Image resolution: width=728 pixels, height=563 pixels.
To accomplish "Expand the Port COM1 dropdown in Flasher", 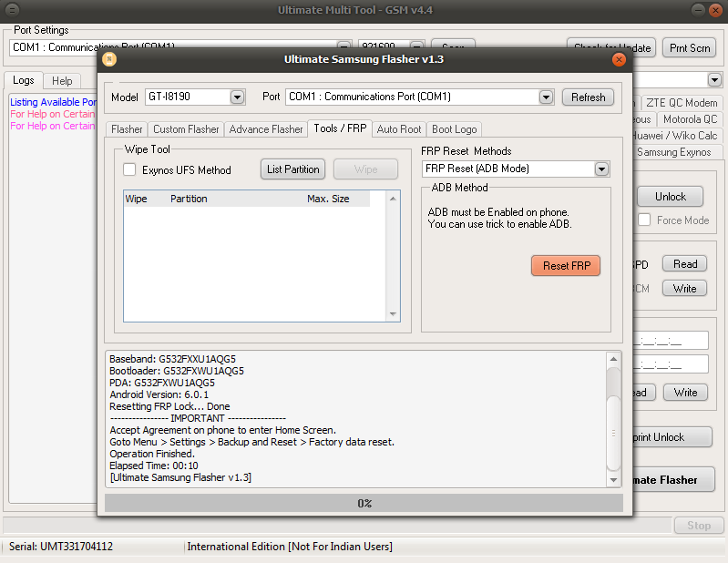I will 546,97.
